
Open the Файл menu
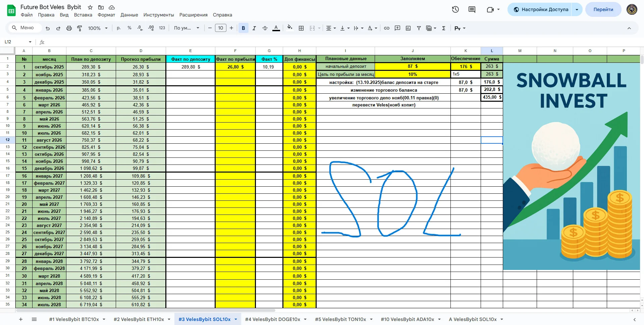click(x=26, y=15)
